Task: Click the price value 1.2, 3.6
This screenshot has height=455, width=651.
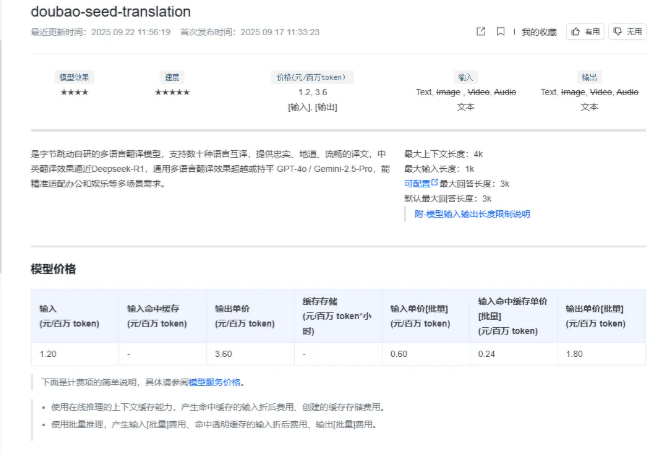Action: coord(313,92)
